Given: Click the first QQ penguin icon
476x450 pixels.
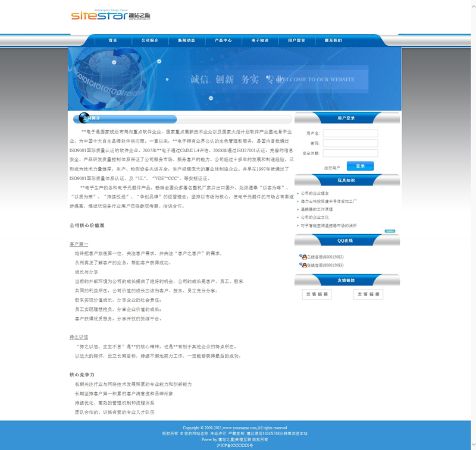Looking at the screenshot, I should click(x=303, y=257).
